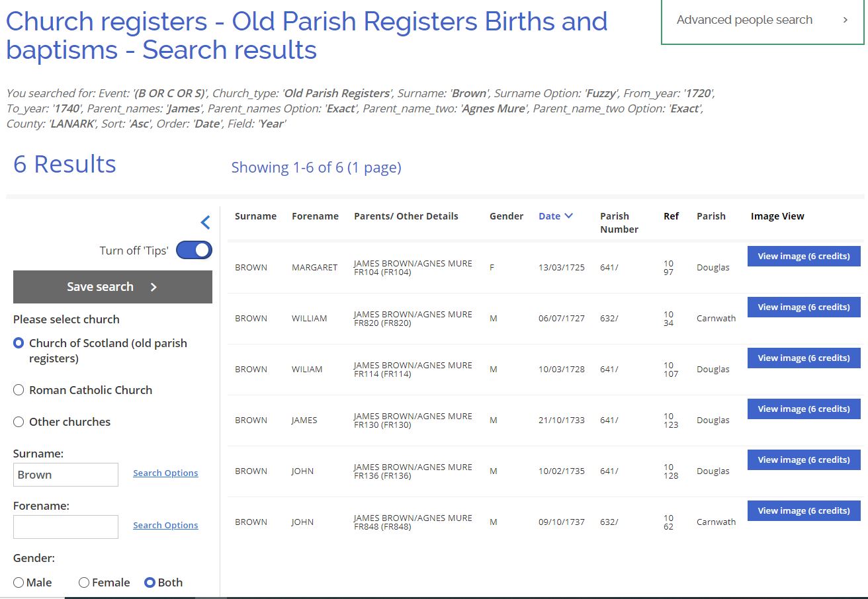Select Male gender radio button
This screenshot has width=868, height=599.
click(x=19, y=582)
